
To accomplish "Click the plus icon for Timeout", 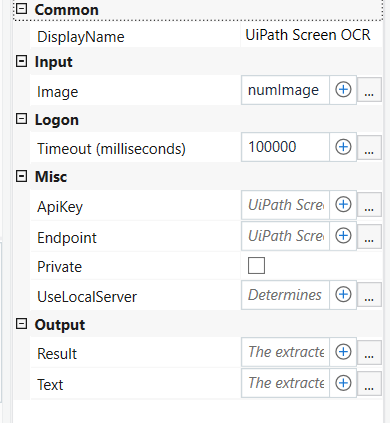I will click(x=343, y=147).
